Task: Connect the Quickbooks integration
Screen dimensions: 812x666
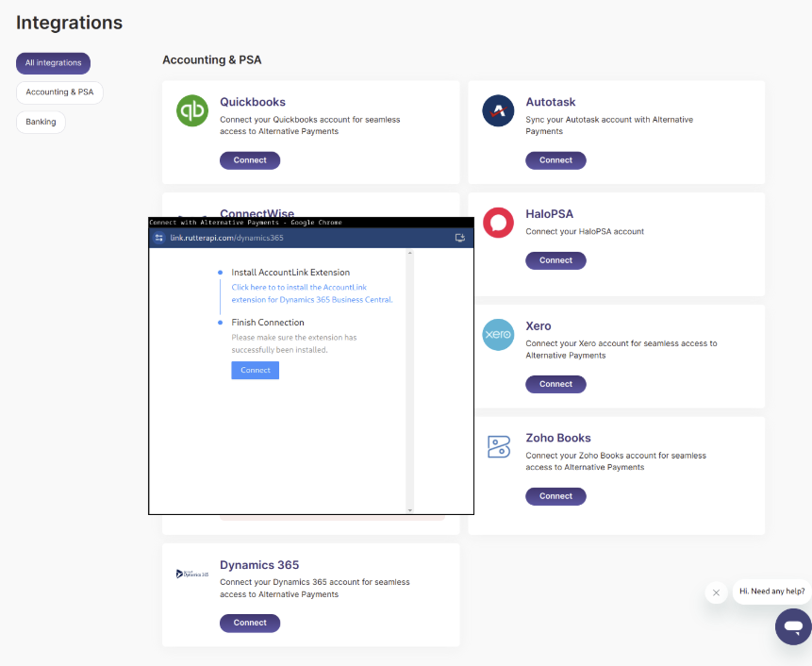Action: (250, 160)
